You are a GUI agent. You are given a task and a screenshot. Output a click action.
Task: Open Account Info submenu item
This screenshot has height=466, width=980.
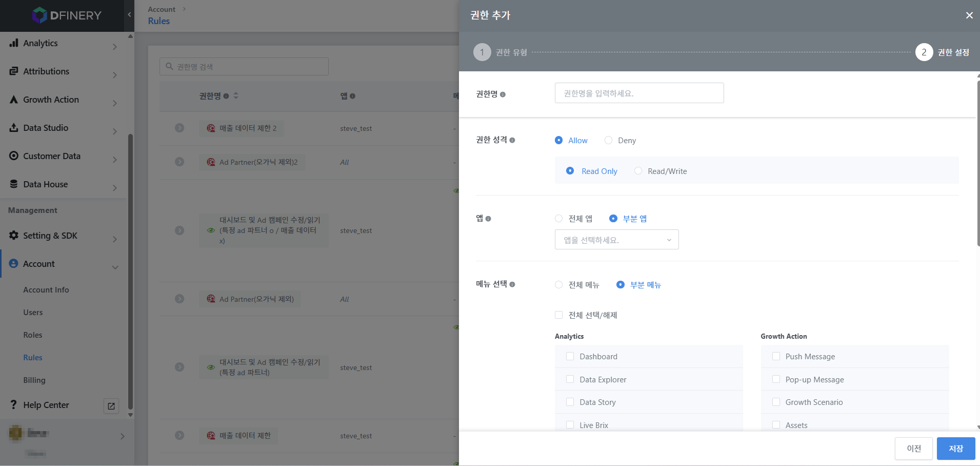click(x=46, y=290)
